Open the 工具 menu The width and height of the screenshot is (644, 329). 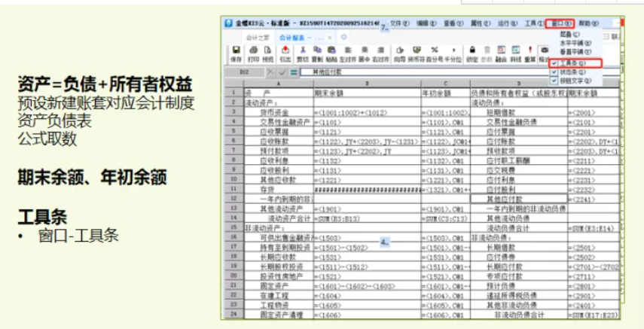pos(534,23)
